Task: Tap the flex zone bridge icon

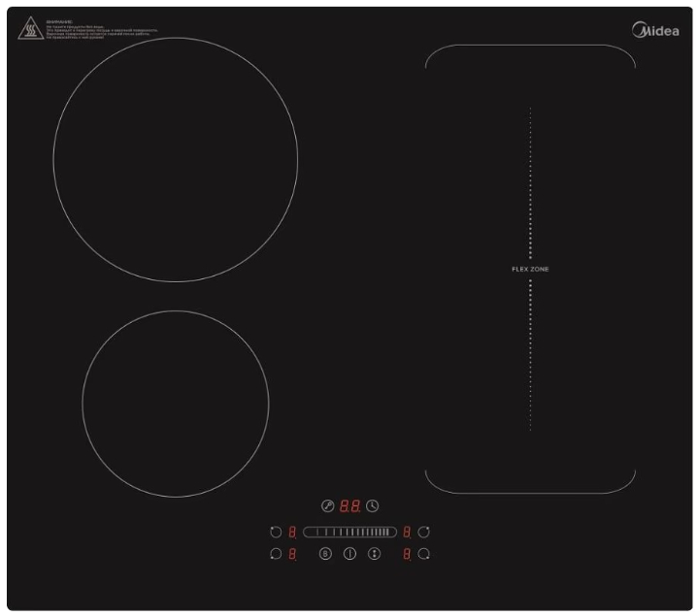Action: (374, 554)
